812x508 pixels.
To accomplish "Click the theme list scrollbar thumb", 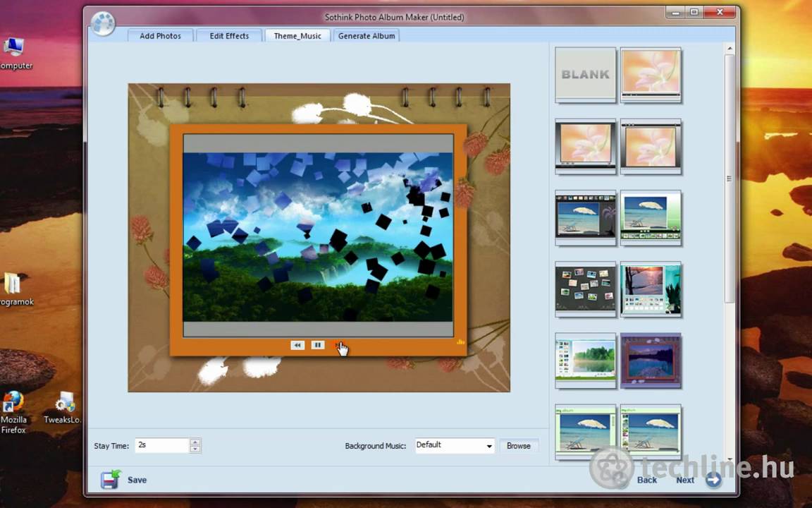I will (x=729, y=179).
